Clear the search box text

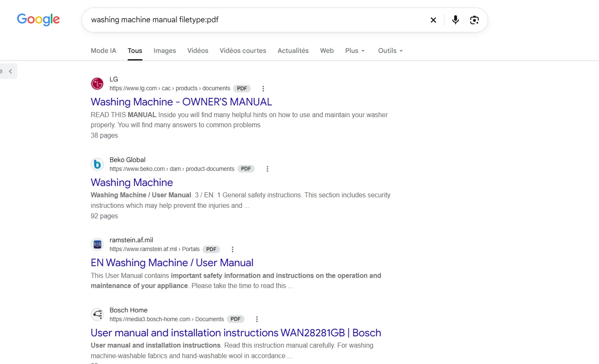[433, 20]
